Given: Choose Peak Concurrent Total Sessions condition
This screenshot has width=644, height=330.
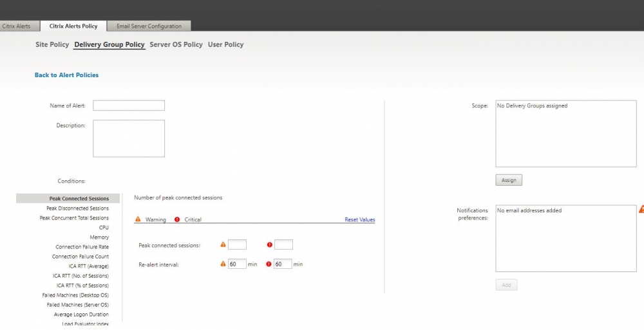Looking at the screenshot, I should pyautogui.click(x=74, y=218).
